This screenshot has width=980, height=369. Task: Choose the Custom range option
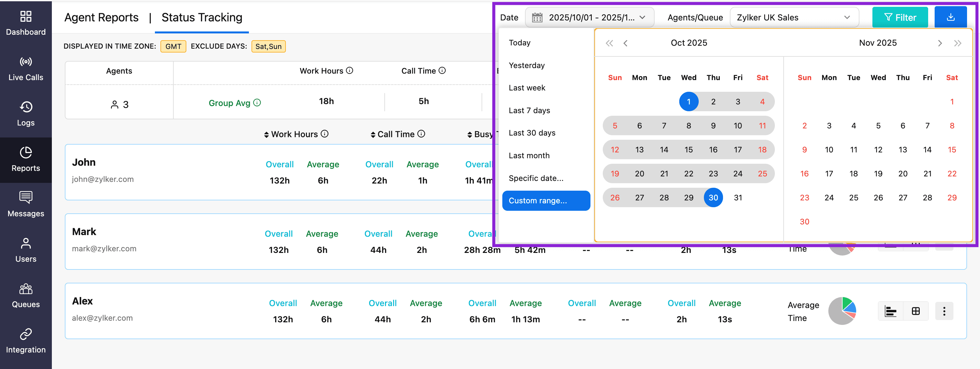pyautogui.click(x=545, y=201)
